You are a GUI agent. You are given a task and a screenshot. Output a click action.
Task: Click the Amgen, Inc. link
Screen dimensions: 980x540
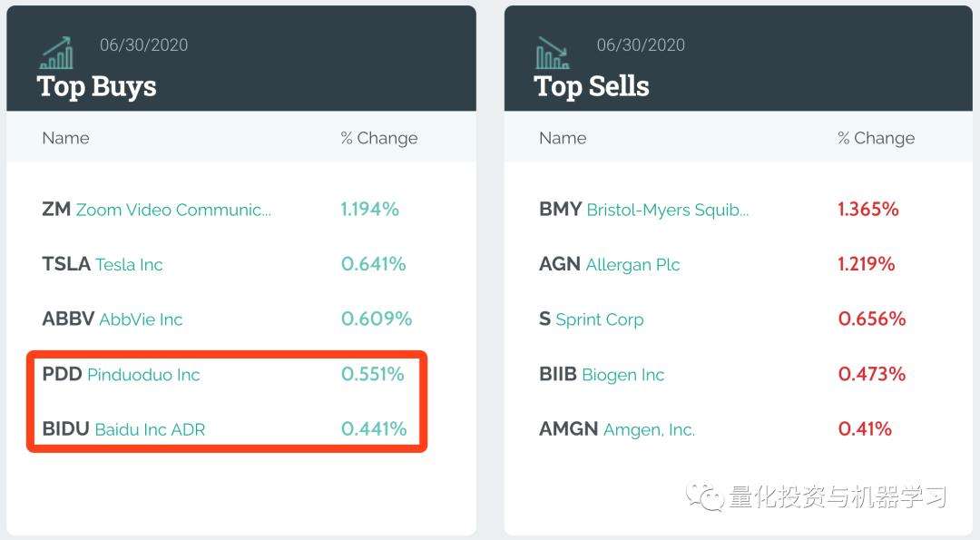pos(649,429)
